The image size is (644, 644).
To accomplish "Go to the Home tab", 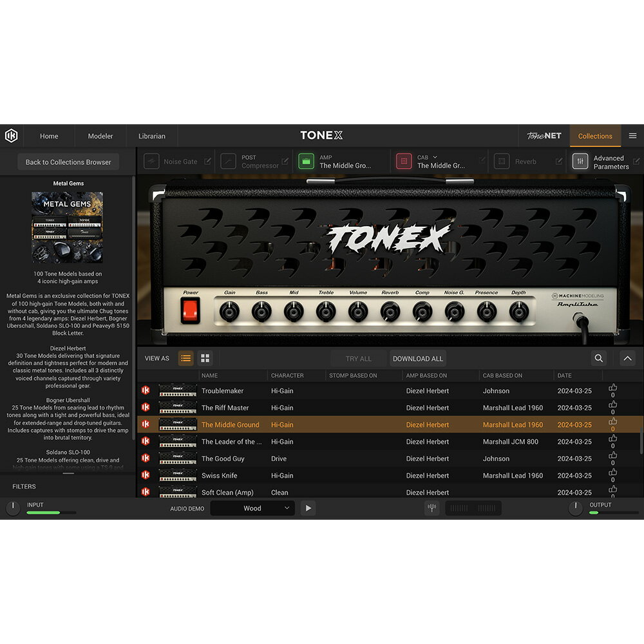I will 49,136.
